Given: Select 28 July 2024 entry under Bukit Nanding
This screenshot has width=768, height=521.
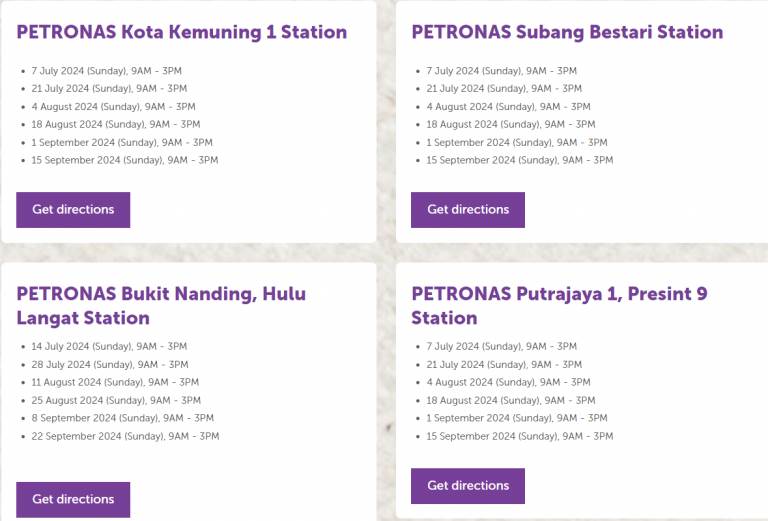Looking at the screenshot, I should (x=110, y=364).
